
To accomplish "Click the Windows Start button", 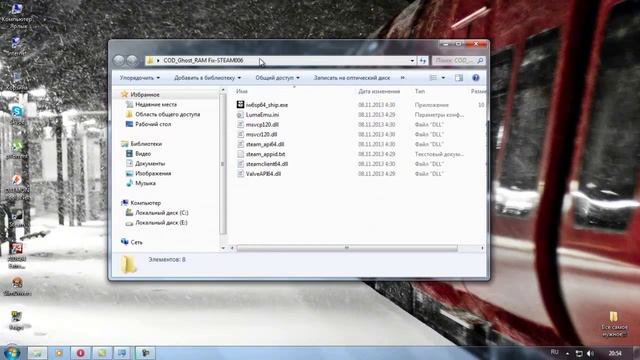I will tap(11, 353).
